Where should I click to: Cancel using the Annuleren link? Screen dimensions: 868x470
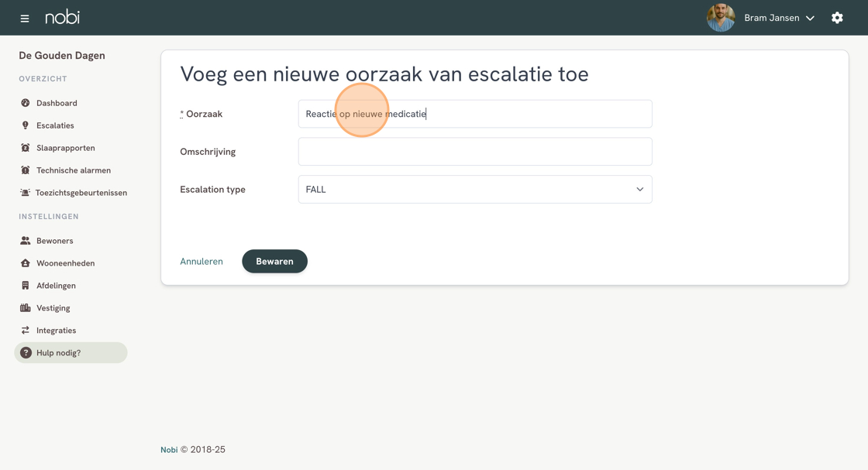coord(201,261)
